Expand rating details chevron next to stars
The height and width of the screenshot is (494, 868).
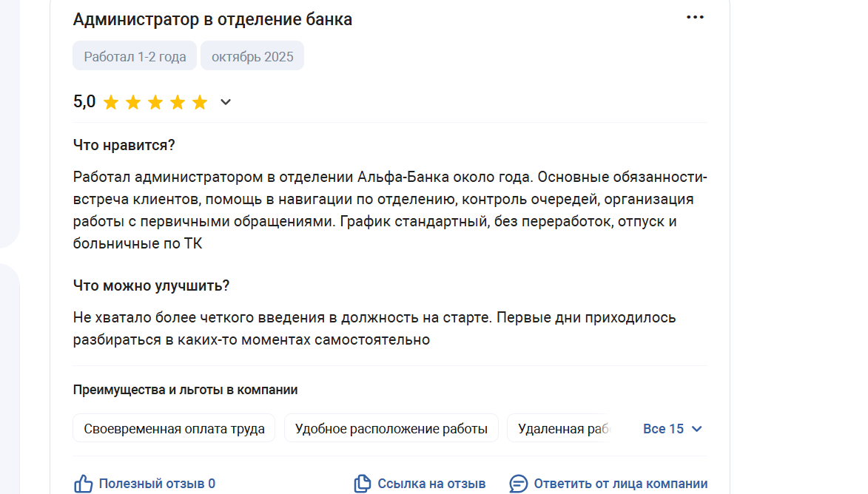[225, 102]
